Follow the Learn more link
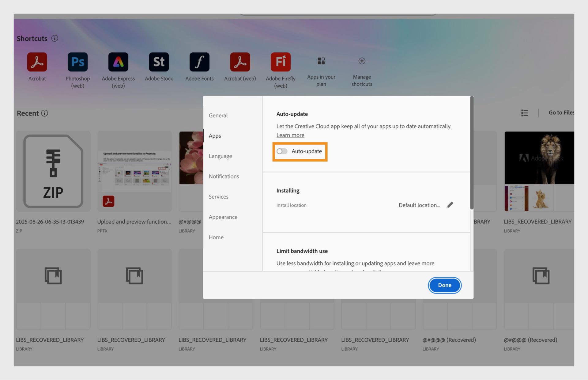 (x=290, y=135)
